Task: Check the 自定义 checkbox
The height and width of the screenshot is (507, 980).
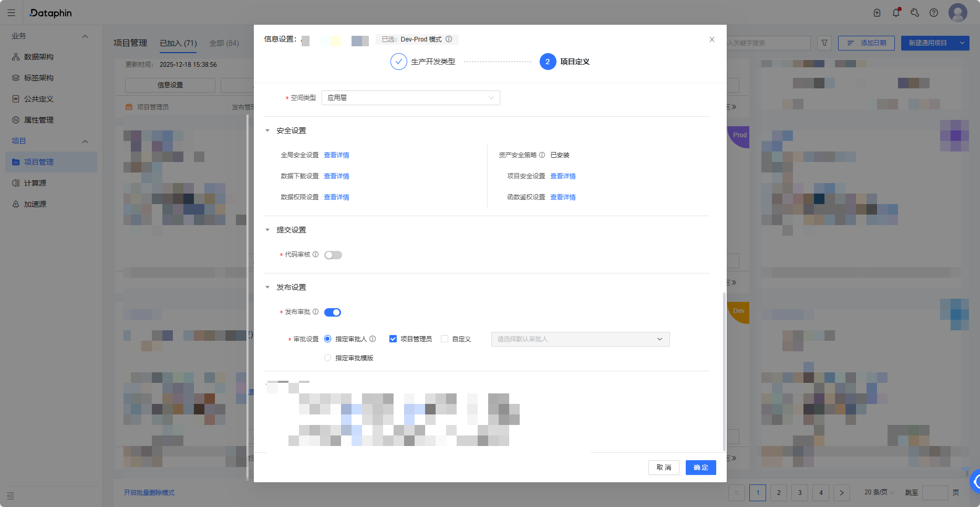Action: [445, 339]
